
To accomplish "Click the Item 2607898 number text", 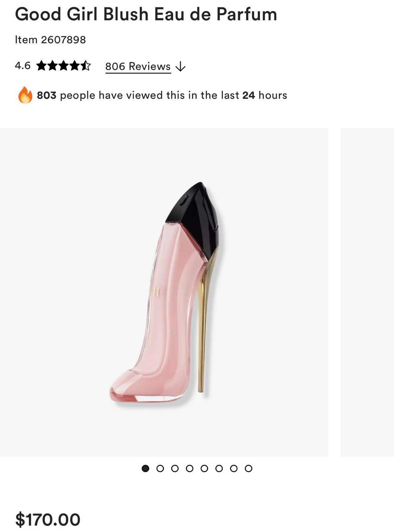I will click(51, 40).
